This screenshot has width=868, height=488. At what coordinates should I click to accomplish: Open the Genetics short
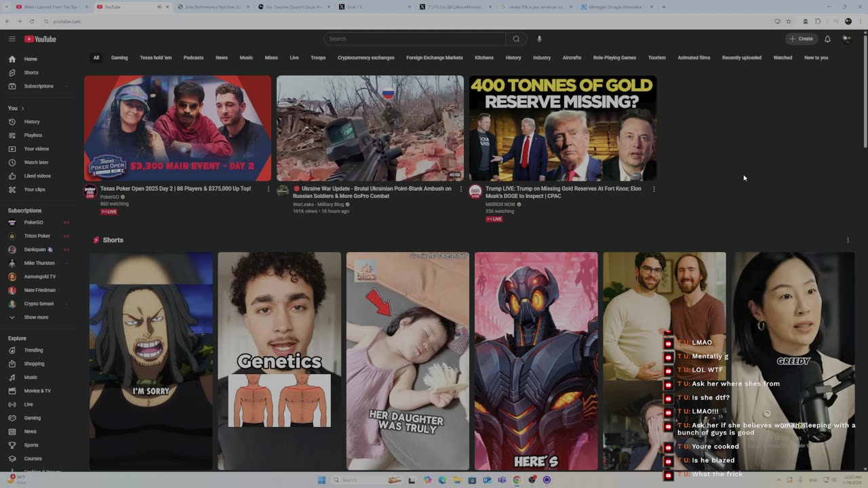(279, 361)
